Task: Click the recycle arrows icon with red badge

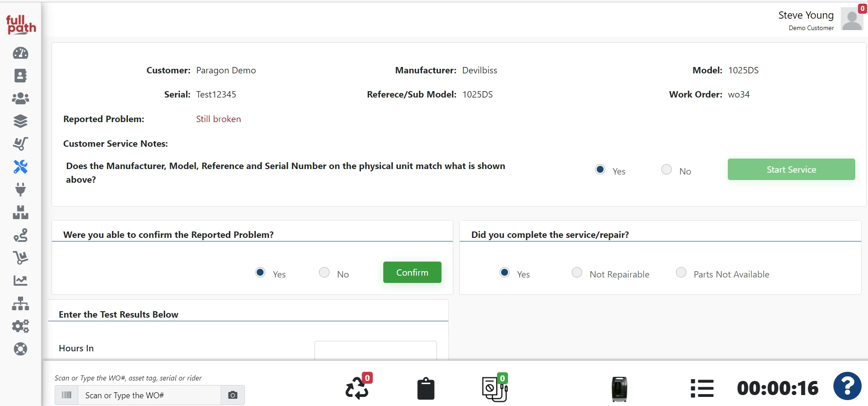Action: [358, 387]
